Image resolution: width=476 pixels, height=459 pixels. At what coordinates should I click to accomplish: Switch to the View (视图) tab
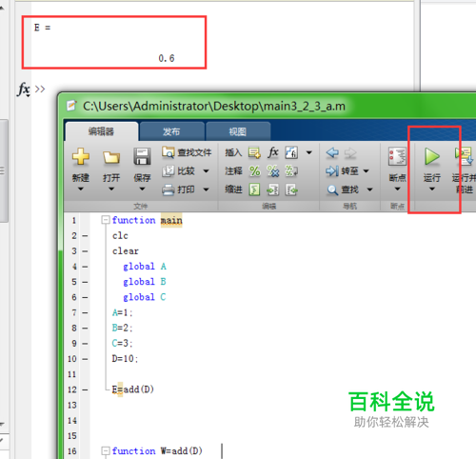[x=238, y=131]
